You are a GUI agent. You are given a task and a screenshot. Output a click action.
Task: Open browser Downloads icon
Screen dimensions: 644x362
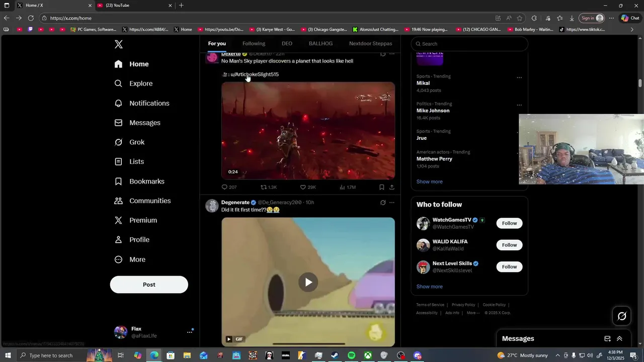click(572, 18)
